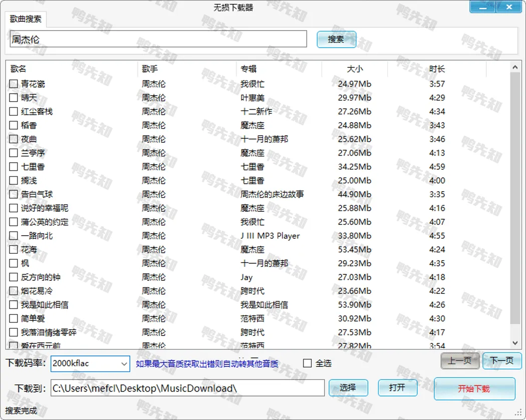Click the album Jay in 反方向的钟 row

point(246,277)
